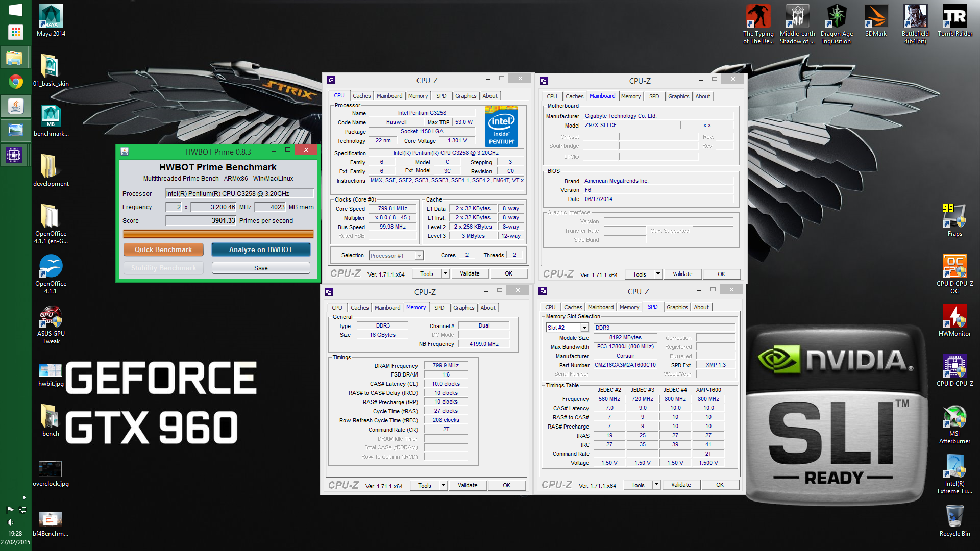Launch ASUS GPU Tweak
The width and height of the screenshot is (980, 551).
coord(51,323)
